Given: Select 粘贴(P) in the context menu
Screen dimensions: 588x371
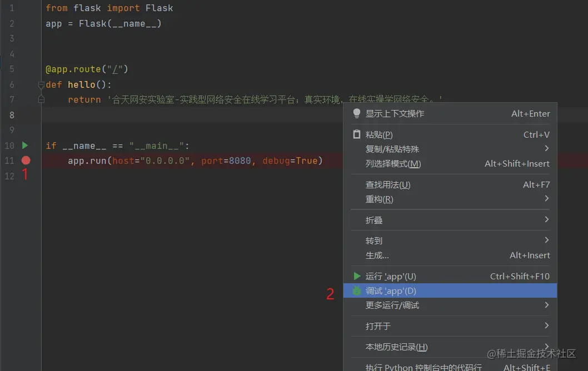Looking at the screenshot, I should click(x=450, y=134).
